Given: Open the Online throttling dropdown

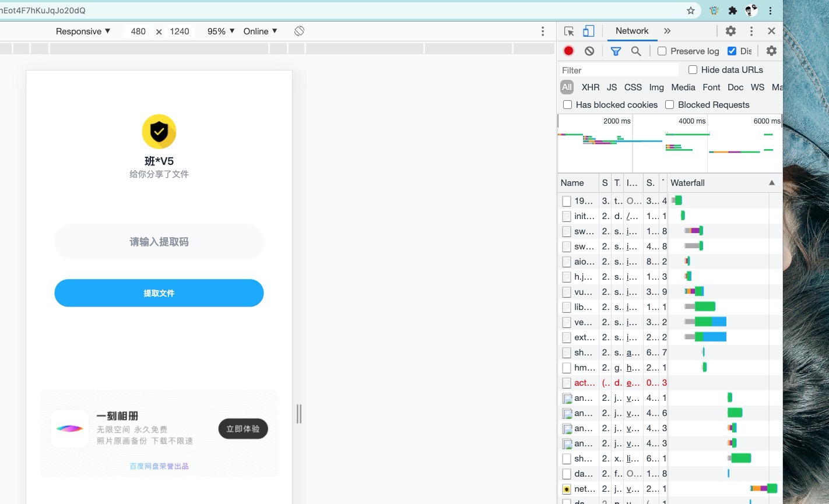Looking at the screenshot, I should (260, 31).
